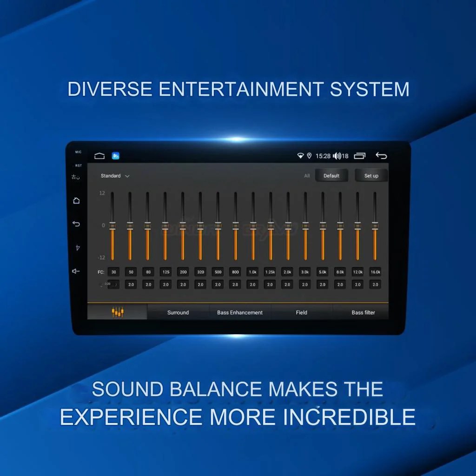Open the Bass Enhancement tab
Image resolution: width=476 pixels, height=476 pixels.
[x=240, y=312]
